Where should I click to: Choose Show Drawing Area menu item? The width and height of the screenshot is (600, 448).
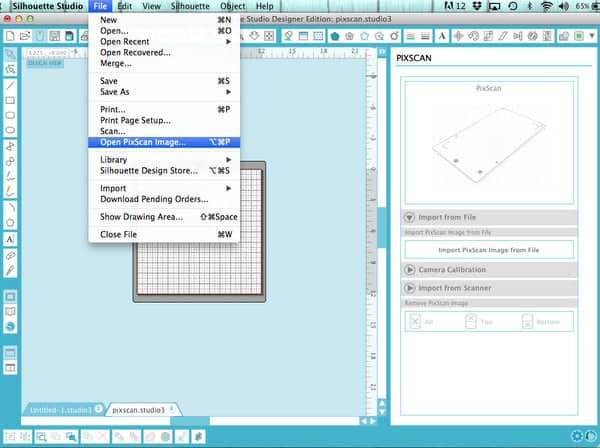click(x=164, y=217)
